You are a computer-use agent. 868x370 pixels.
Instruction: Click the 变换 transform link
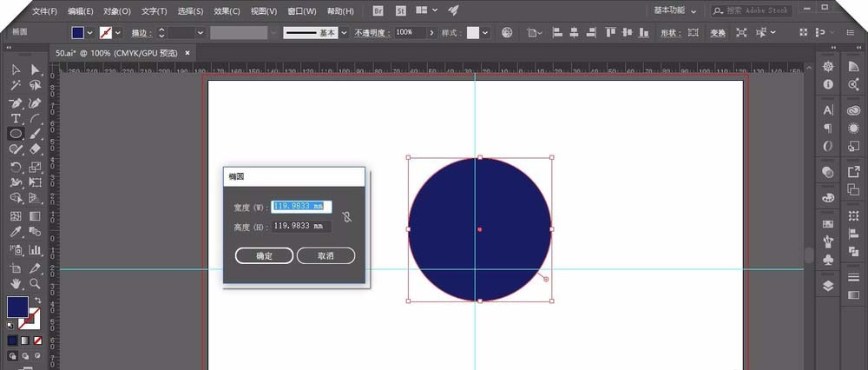pyautogui.click(x=718, y=33)
